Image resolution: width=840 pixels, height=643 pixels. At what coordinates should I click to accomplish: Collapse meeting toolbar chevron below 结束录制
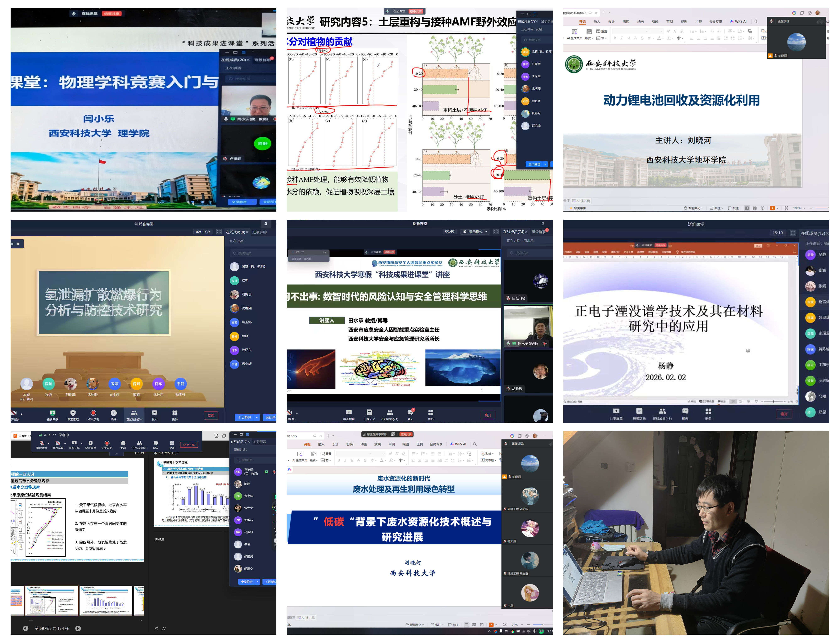pos(116,454)
